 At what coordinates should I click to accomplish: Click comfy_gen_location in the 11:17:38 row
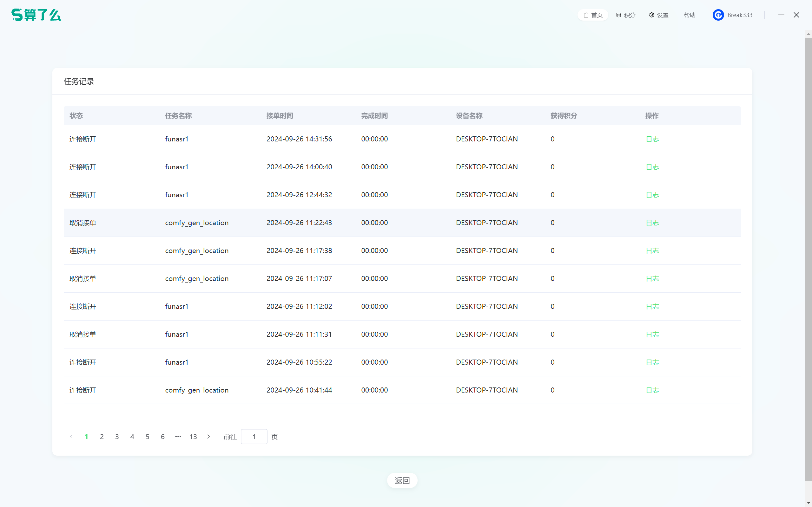coord(197,251)
